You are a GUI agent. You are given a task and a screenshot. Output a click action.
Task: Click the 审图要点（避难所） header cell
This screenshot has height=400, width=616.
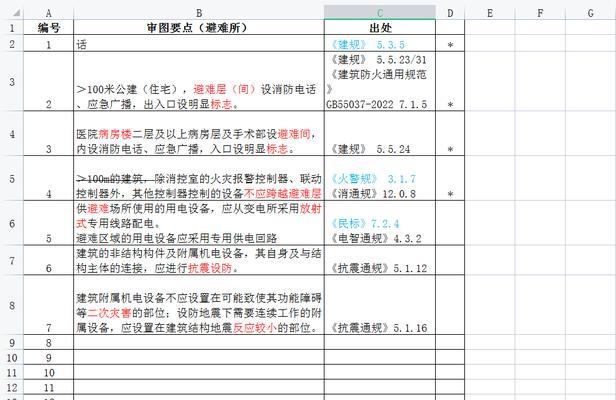point(199,28)
